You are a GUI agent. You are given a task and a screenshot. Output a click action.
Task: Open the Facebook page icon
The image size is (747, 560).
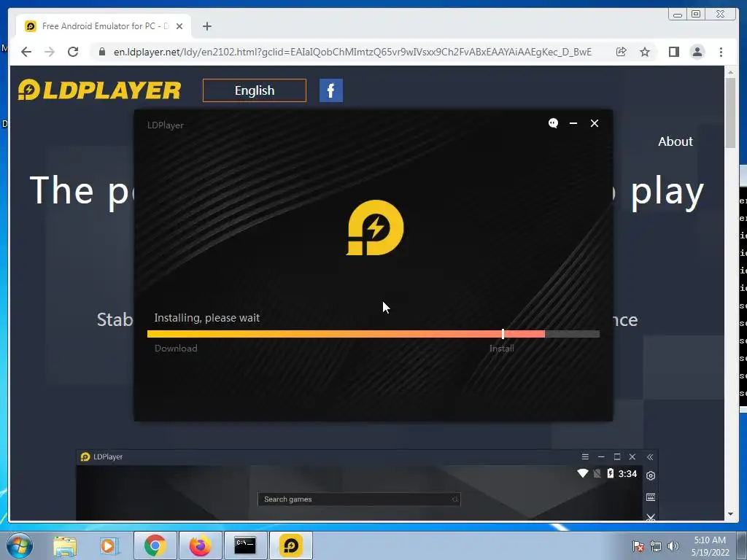pyautogui.click(x=330, y=90)
